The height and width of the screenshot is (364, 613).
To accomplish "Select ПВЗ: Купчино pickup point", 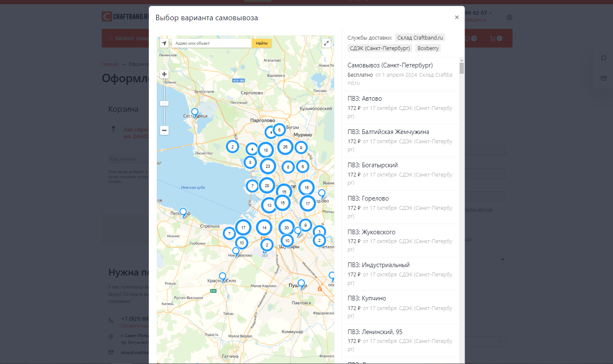I will pos(400,307).
